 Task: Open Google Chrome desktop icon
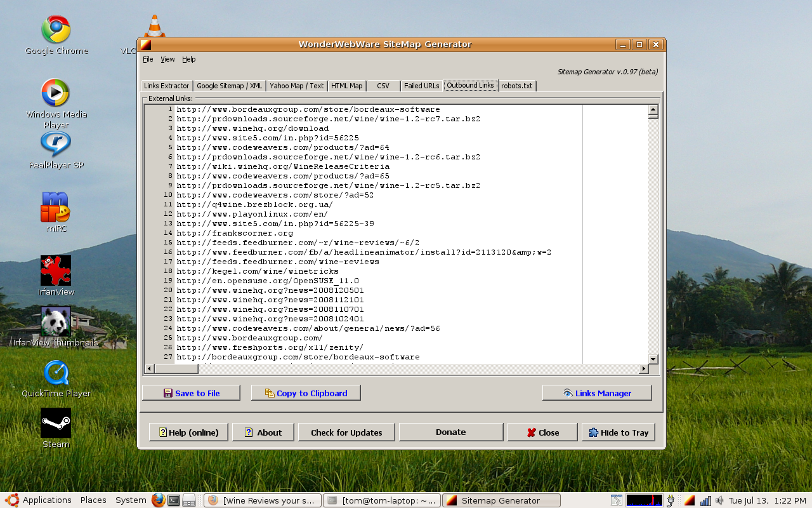point(56,29)
